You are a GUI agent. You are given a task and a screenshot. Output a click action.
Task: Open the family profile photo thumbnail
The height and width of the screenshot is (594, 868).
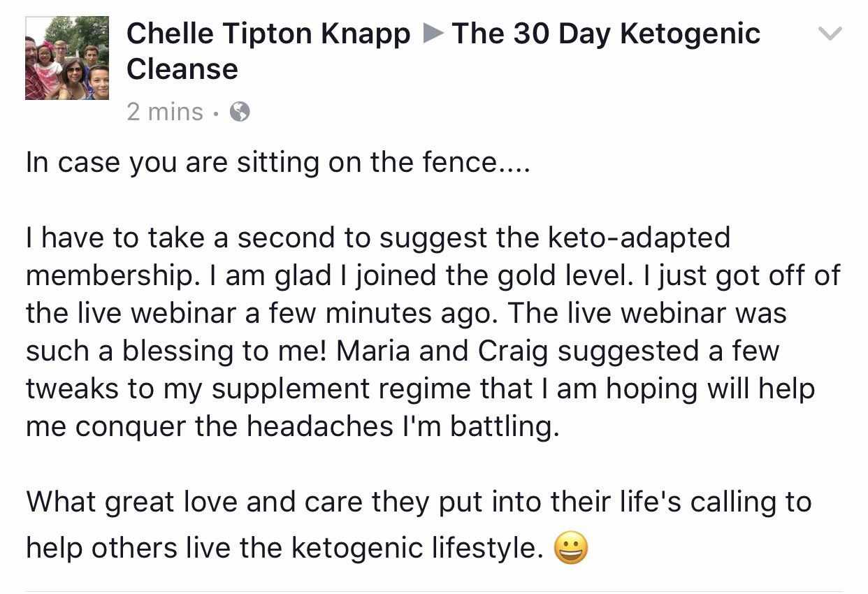coord(67,58)
